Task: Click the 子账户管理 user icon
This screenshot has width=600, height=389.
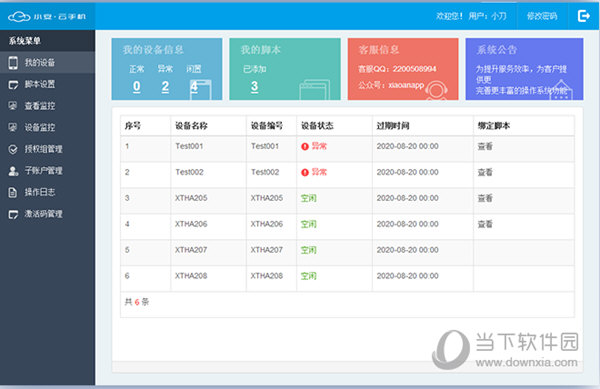Action: coord(13,171)
